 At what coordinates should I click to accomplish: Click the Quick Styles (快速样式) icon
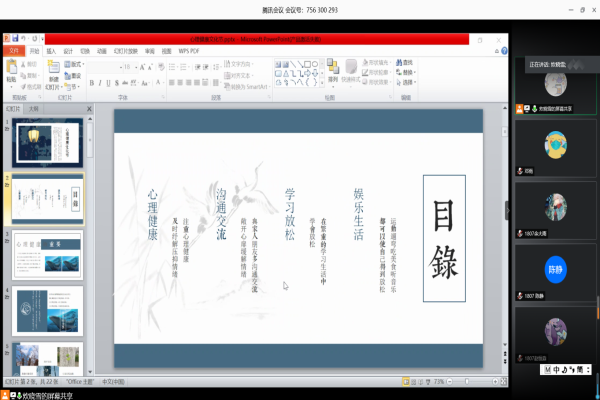point(353,70)
